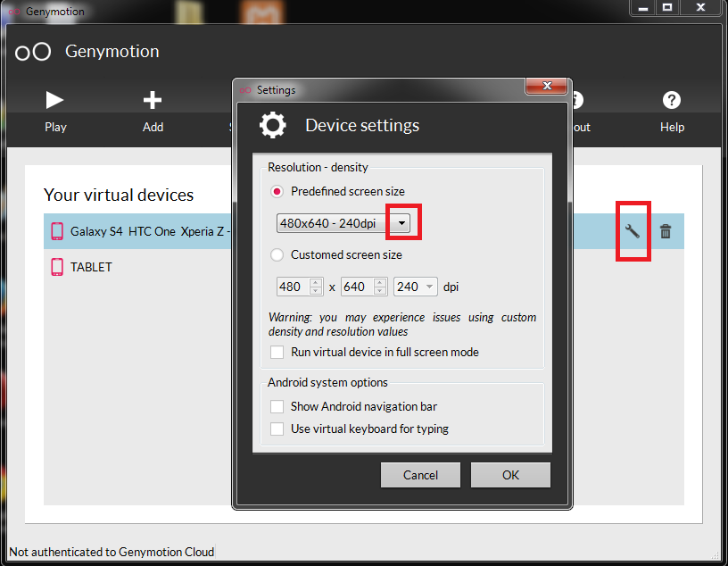
Task: Delete the Galaxy S4 device with trash icon
Action: pyautogui.click(x=666, y=232)
